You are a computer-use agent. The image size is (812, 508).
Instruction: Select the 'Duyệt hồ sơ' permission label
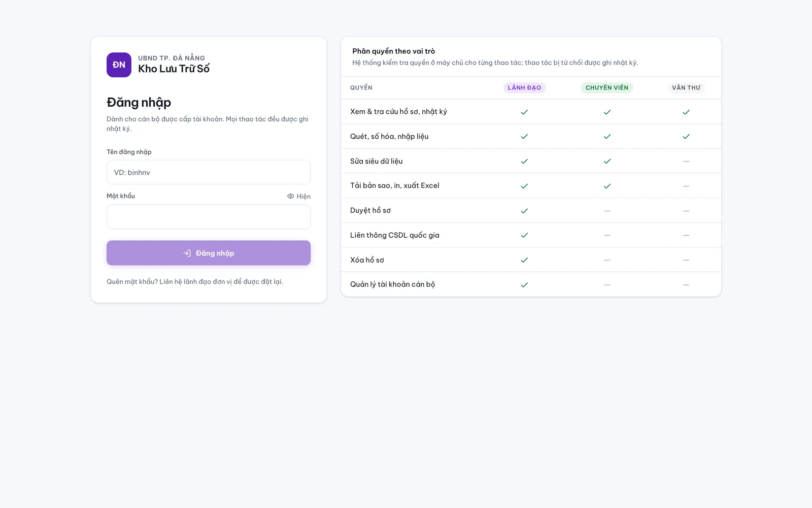370,211
